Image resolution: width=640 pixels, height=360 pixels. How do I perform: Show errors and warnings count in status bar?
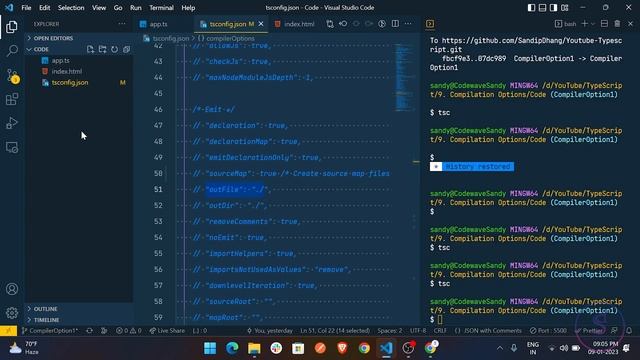tap(128, 331)
